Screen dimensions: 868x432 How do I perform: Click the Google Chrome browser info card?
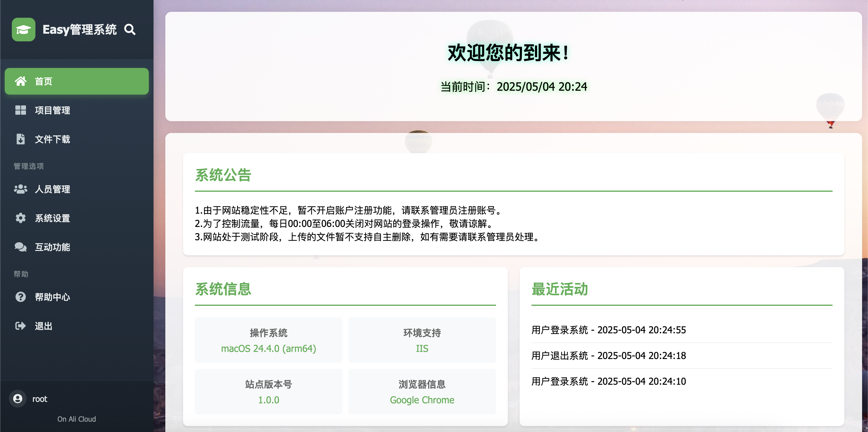pyautogui.click(x=422, y=392)
